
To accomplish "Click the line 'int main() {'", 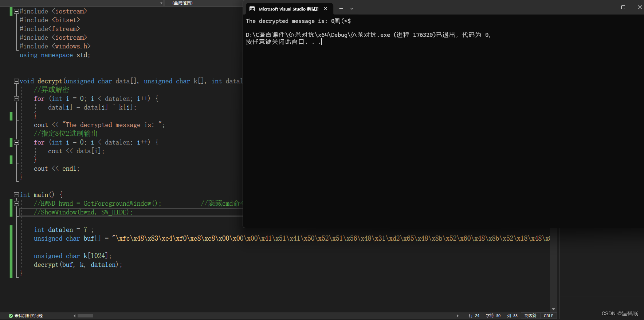I will [41, 195].
